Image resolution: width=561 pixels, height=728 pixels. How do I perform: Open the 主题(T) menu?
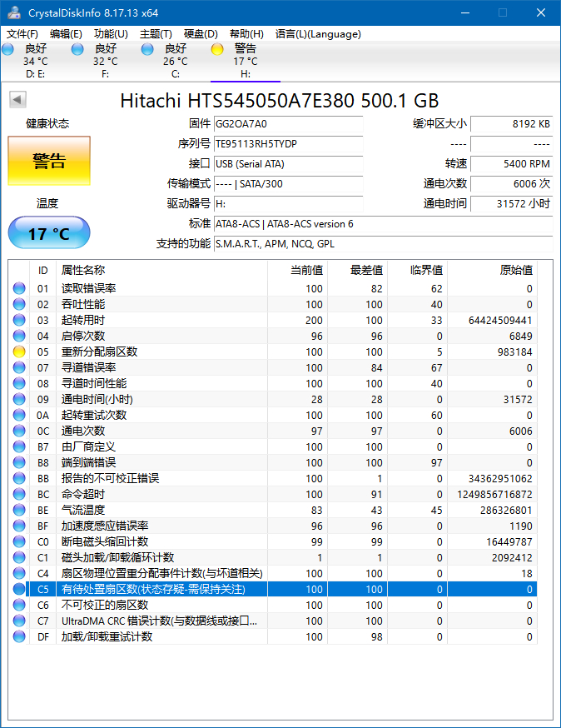coord(156,34)
